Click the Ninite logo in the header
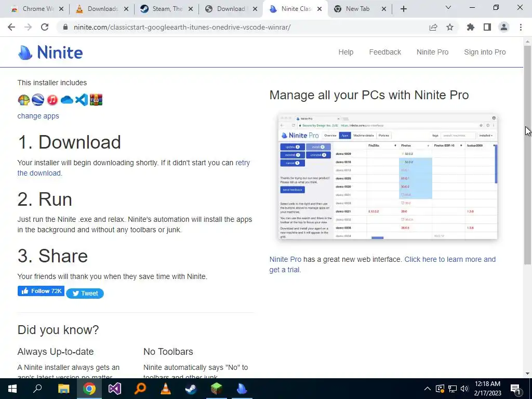 click(50, 52)
